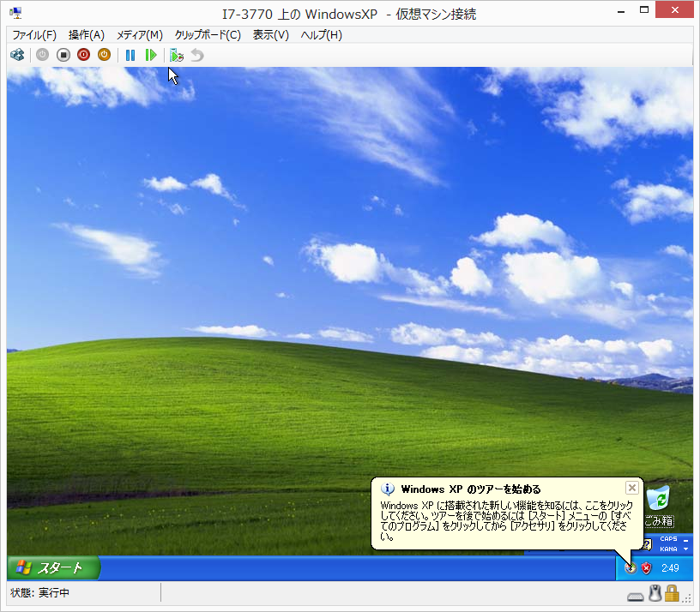Screen dimensions: 700x612
Task: Toggle CAPS on the language bar
Action: pos(668,539)
